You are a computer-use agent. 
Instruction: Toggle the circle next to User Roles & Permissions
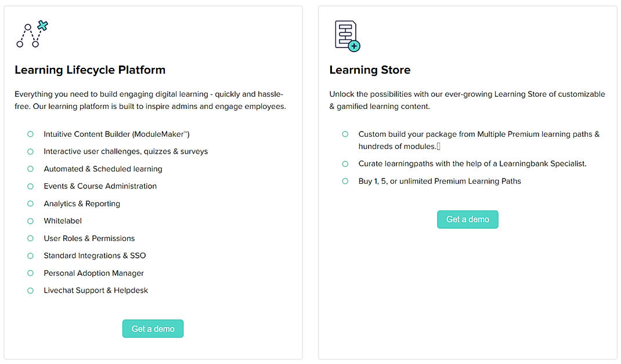(x=30, y=238)
